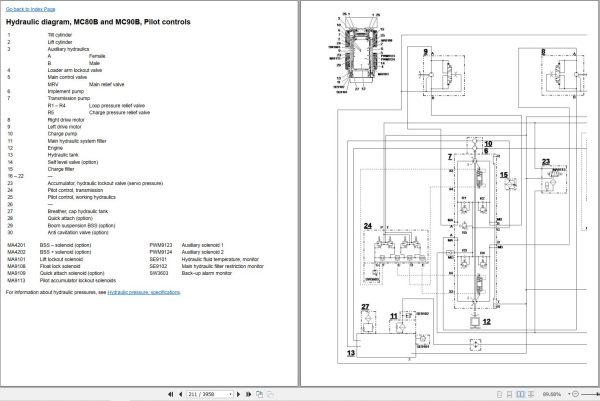Screen dimensions: 600x401
Task: Click component label 27 in the diagram
Action: tap(365, 307)
